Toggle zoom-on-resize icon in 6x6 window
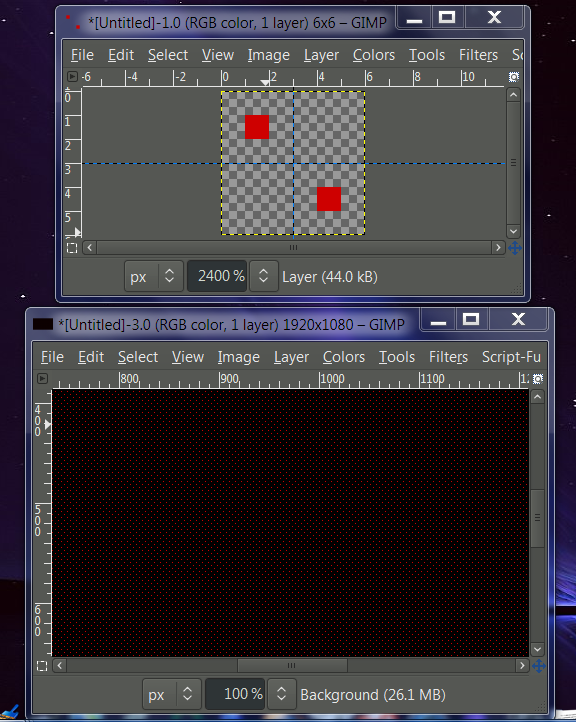Image resolution: width=576 pixels, height=722 pixels. point(513,76)
